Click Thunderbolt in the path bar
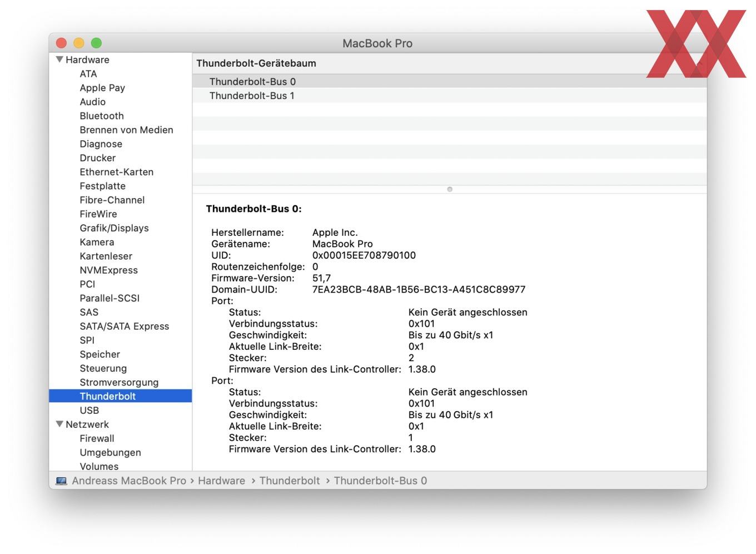 [x=290, y=481]
